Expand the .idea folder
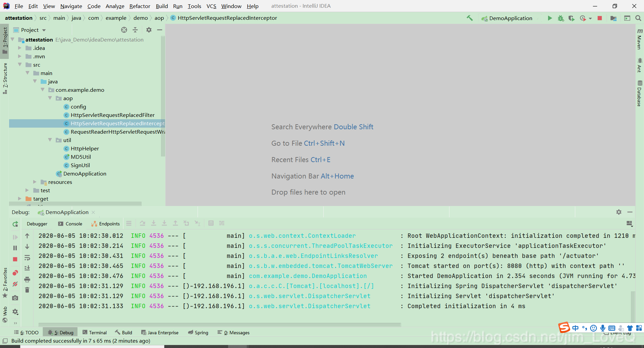Viewport: 644px width, 348px height. (20, 48)
